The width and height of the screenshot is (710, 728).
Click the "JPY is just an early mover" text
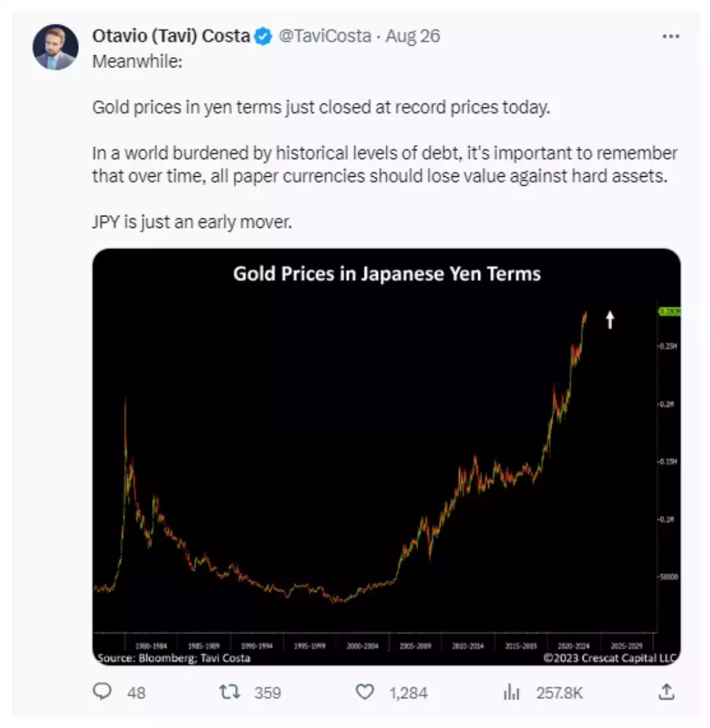[192, 222]
